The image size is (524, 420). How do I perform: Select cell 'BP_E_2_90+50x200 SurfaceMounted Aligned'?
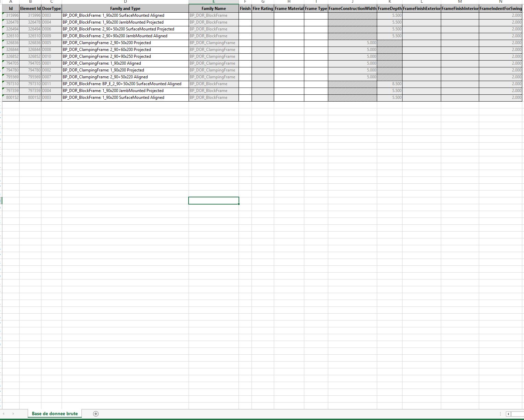click(x=125, y=84)
